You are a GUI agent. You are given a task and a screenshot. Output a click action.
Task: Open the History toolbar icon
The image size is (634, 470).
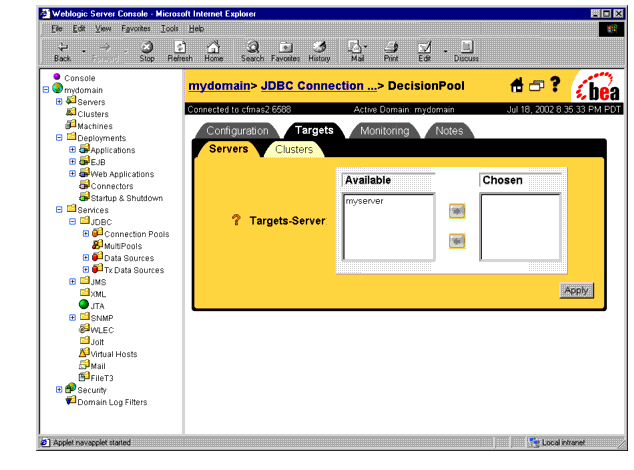(x=319, y=51)
